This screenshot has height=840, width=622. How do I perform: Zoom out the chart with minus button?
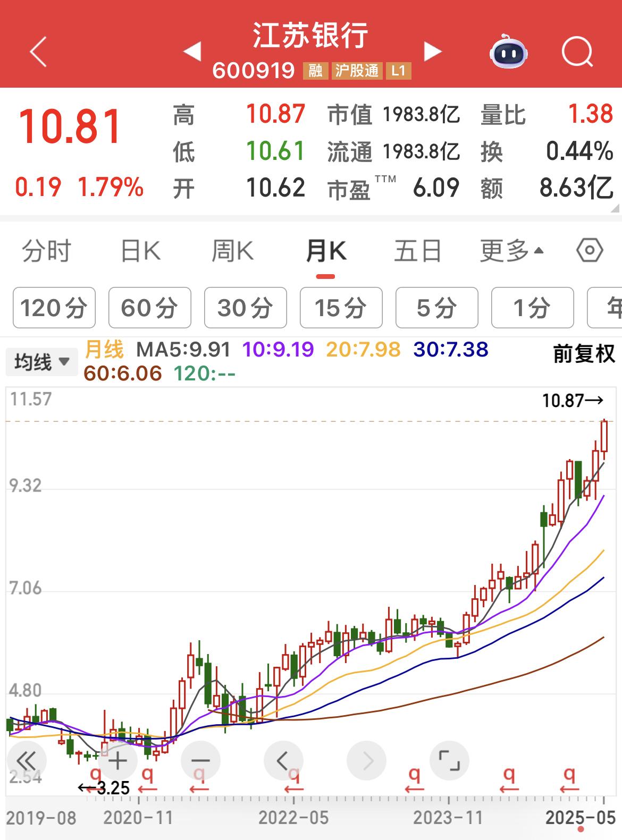click(x=200, y=761)
